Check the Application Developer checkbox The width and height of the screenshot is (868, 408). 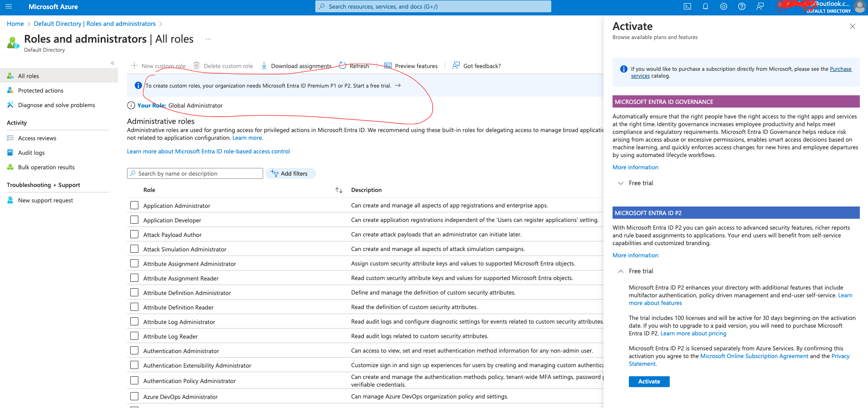tap(134, 220)
